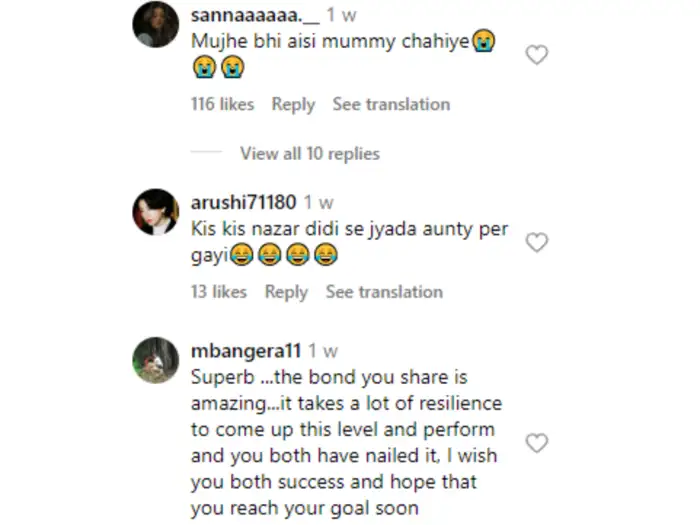Reply to sannaaaaaa.__'s comment

[293, 104]
